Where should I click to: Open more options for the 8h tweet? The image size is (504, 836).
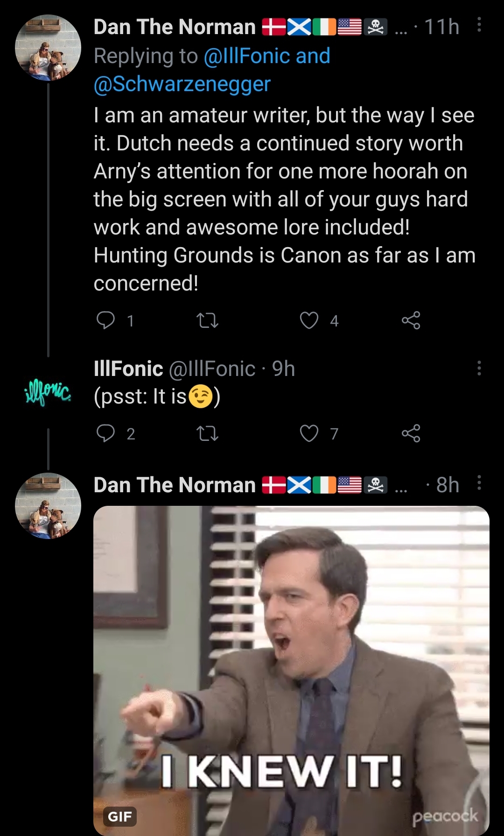[479, 483]
